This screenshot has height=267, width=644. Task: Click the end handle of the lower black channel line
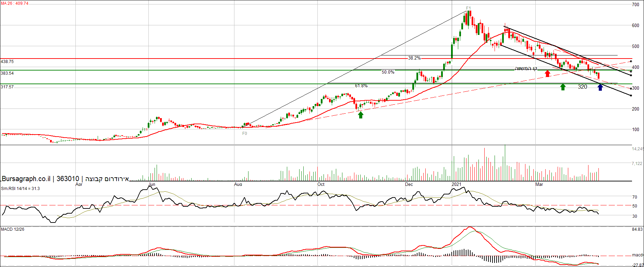click(x=631, y=96)
